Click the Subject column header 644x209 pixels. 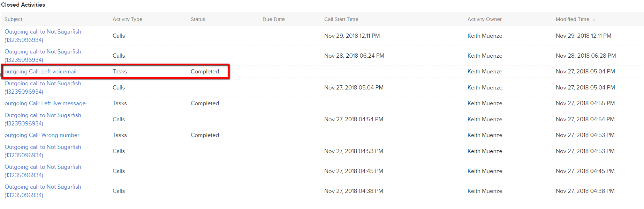pyautogui.click(x=13, y=20)
